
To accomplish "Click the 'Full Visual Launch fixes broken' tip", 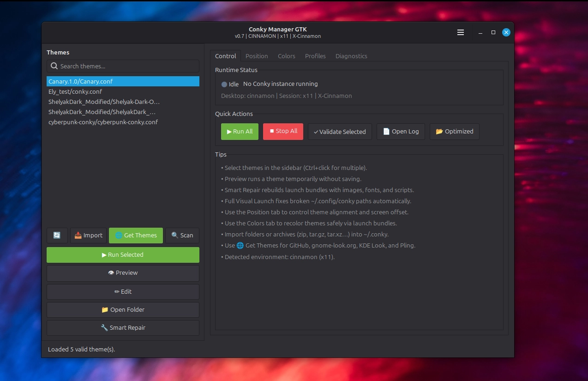I will tap(316, 201).
